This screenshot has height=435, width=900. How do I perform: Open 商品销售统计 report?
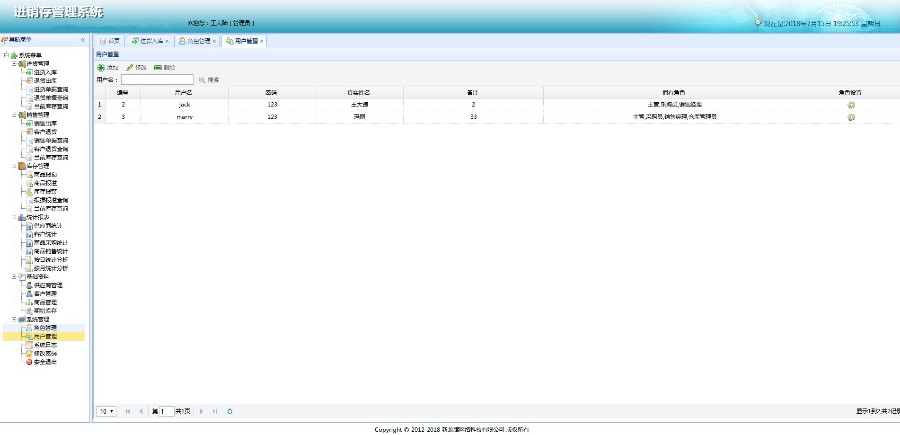51,251
